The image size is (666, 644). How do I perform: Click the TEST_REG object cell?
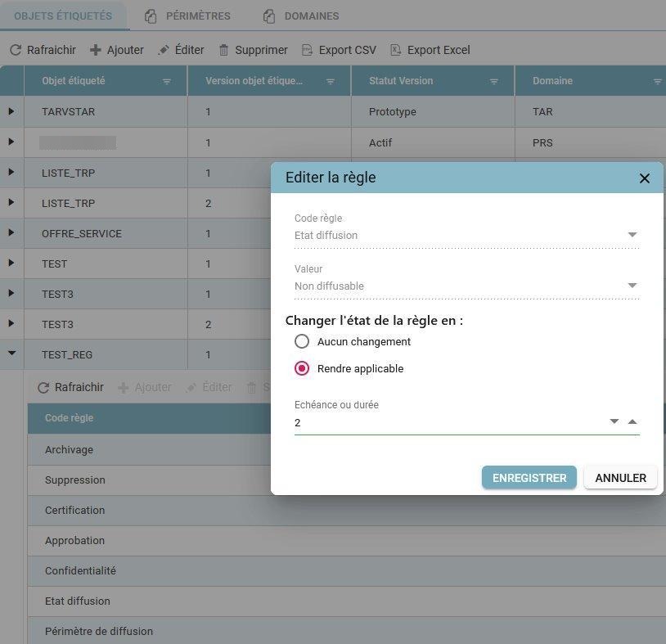pos(106,354)
